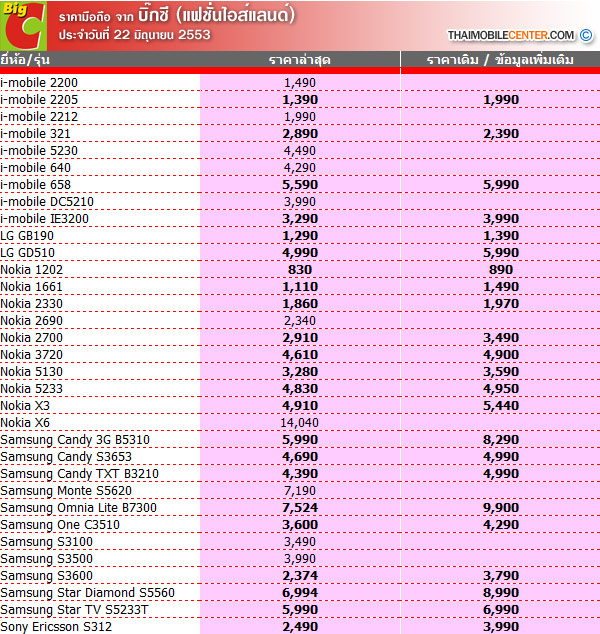Click the Samsung Candy 3G B5310 name
600x634 pixels.
coord(75,440)
